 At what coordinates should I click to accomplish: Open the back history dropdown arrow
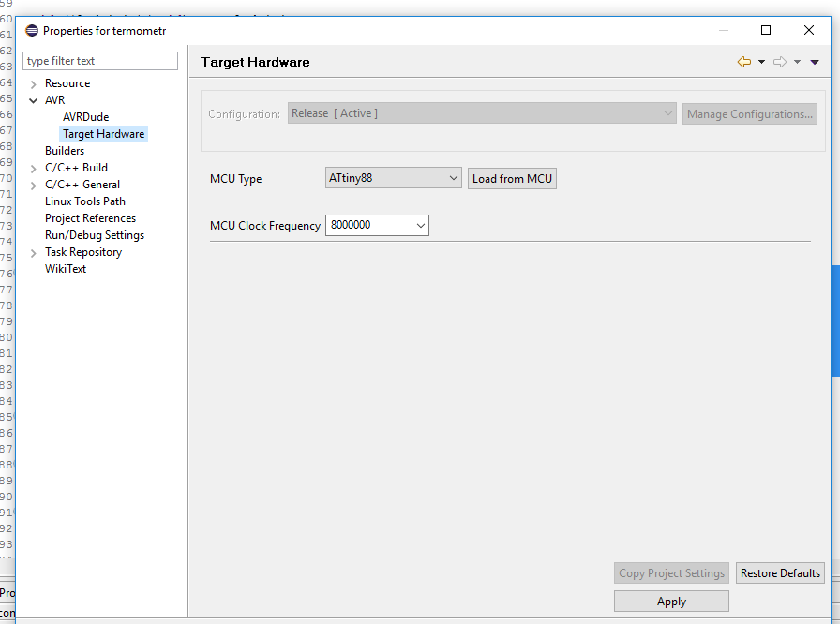[x=761, y=62]
